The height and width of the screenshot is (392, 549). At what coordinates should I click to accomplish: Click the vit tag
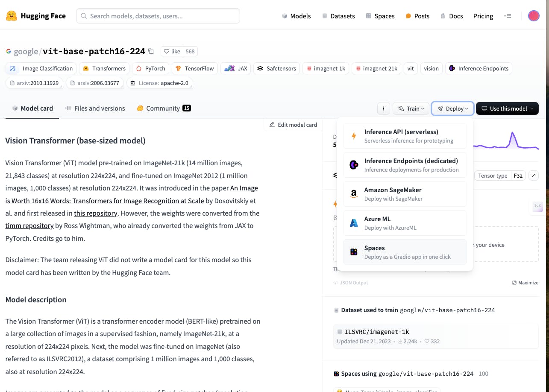coord(411,68)
